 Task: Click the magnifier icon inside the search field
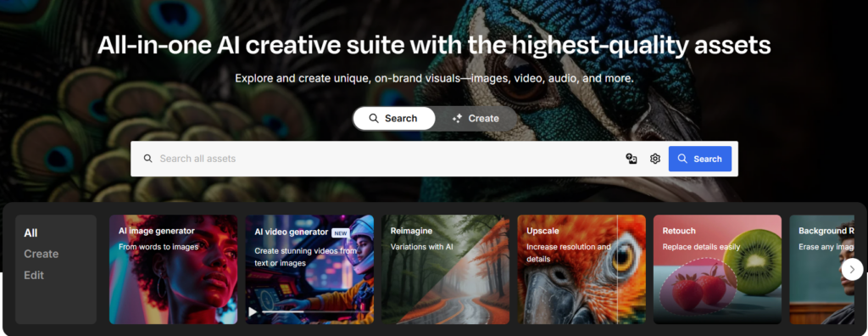point(147,159)
